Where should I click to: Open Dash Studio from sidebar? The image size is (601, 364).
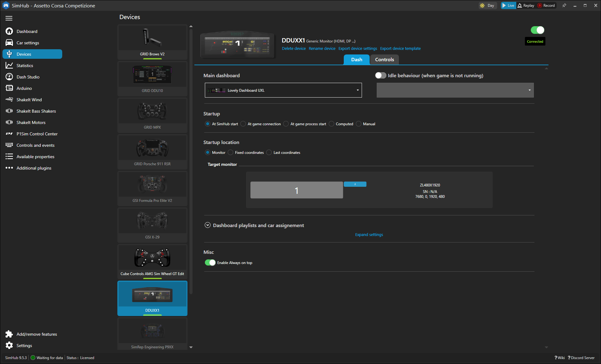pyautogui.click(x=28, y=77)
